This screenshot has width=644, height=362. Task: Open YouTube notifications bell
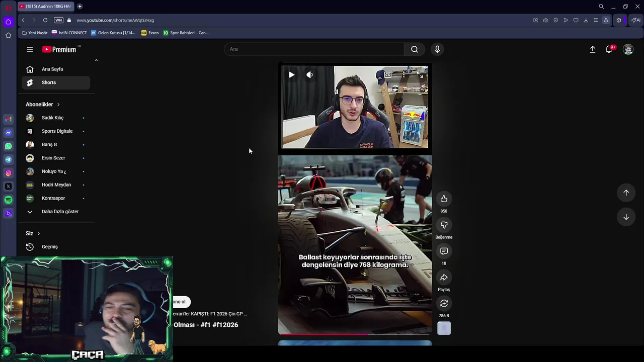pyautogui.click(x=609, y=49)
